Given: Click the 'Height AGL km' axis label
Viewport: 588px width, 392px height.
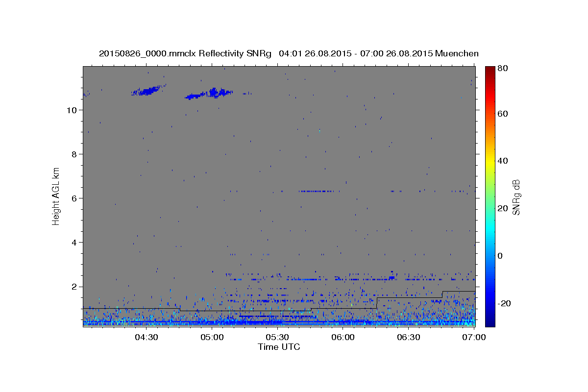Looking at the screenshot, I should click(x=56, y=196).
